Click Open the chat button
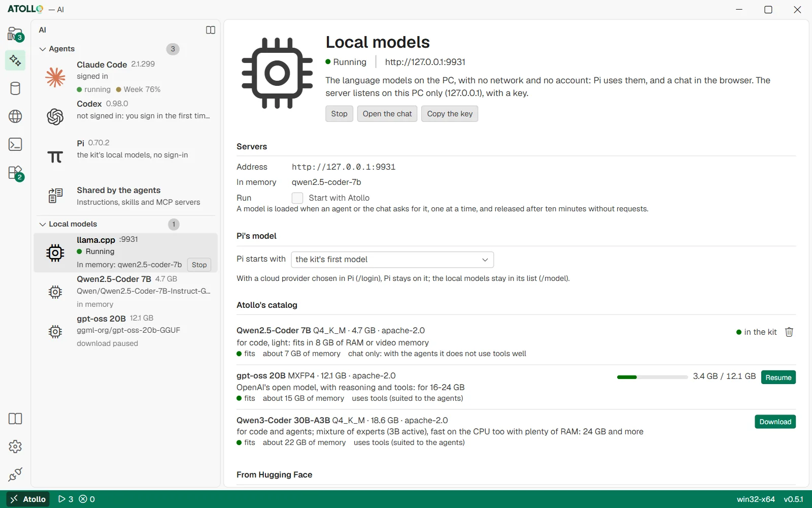This screenshot has height=508, width=812. pyautogui.click(x=387, y=114)
